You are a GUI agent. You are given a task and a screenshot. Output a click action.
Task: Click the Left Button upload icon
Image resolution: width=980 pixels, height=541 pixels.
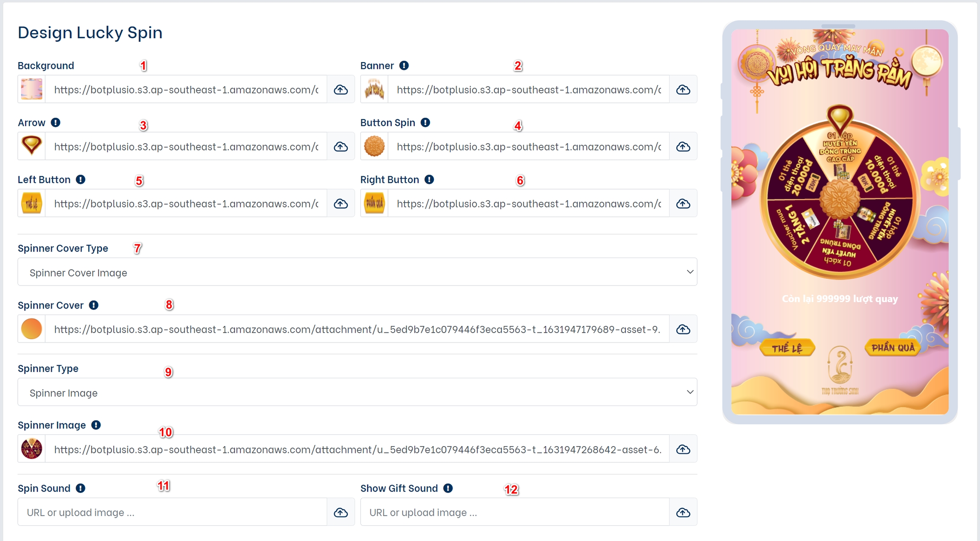point(340,204)
